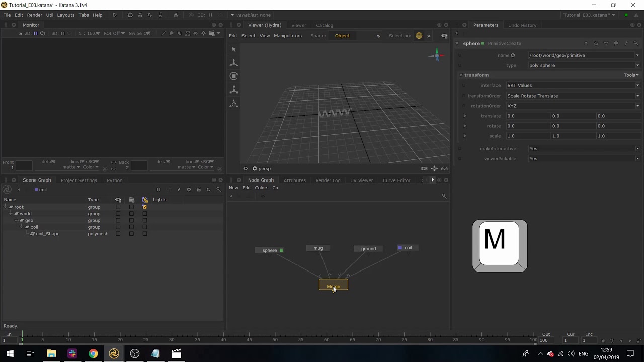Toggle viewer visibility checkbox for coil row
This screenshot has width=644, height=362.
[x=118, y=227]
